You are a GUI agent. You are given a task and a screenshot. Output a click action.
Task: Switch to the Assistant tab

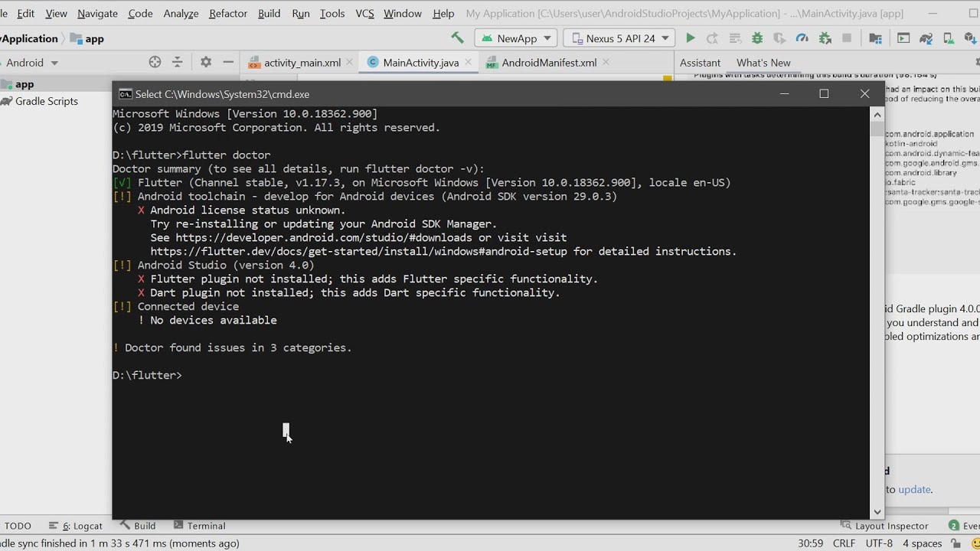coord(700,63)
